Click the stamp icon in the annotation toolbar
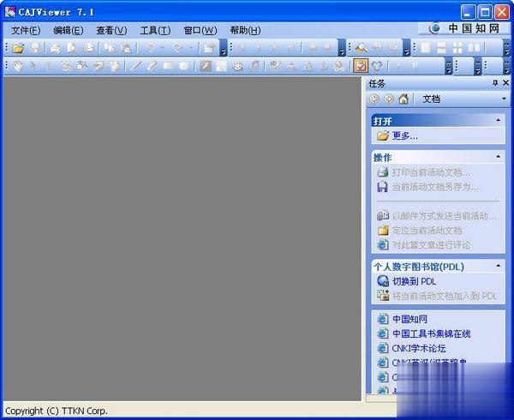 (x=339, y=66)
